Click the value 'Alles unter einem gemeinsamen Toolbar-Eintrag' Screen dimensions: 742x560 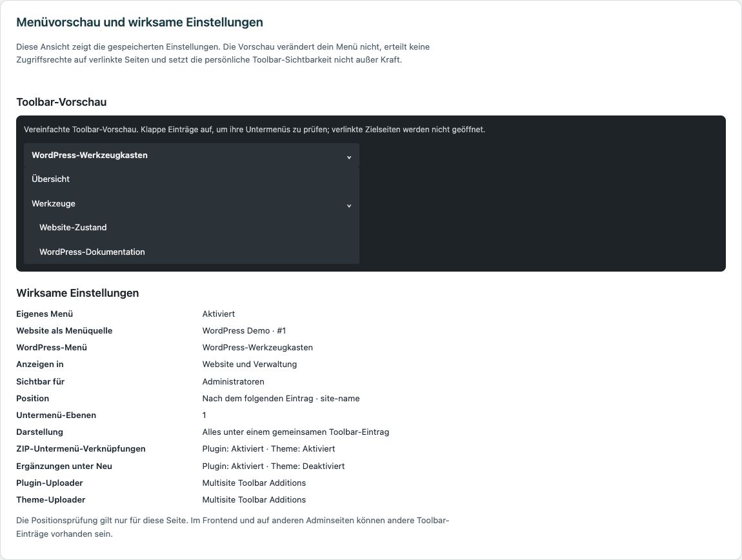[x=296, y=432]
